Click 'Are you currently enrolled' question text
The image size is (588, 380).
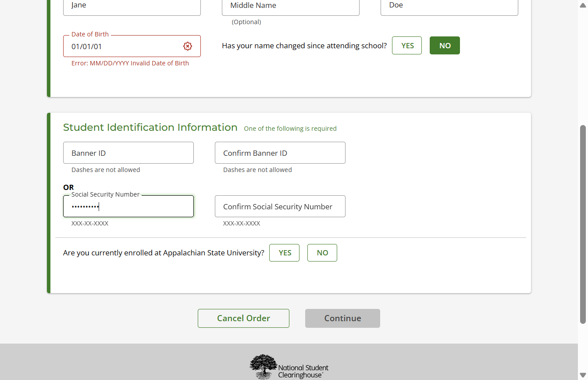pos(164,253)
